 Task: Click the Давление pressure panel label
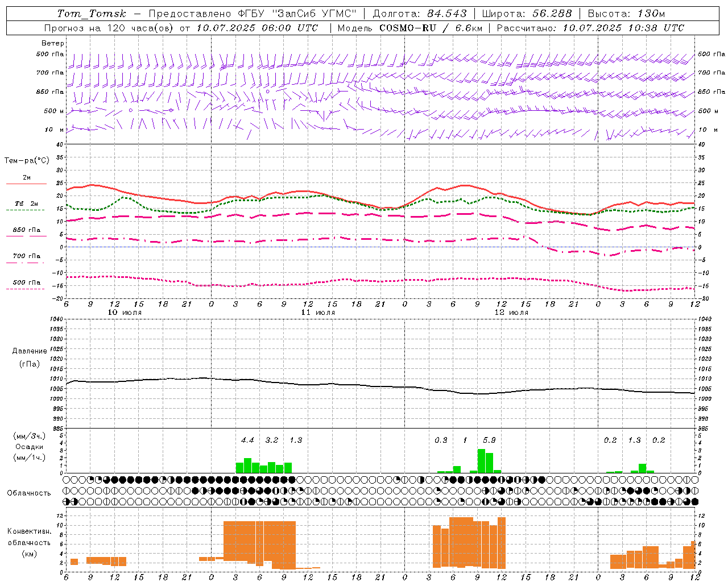click(30, 351)
